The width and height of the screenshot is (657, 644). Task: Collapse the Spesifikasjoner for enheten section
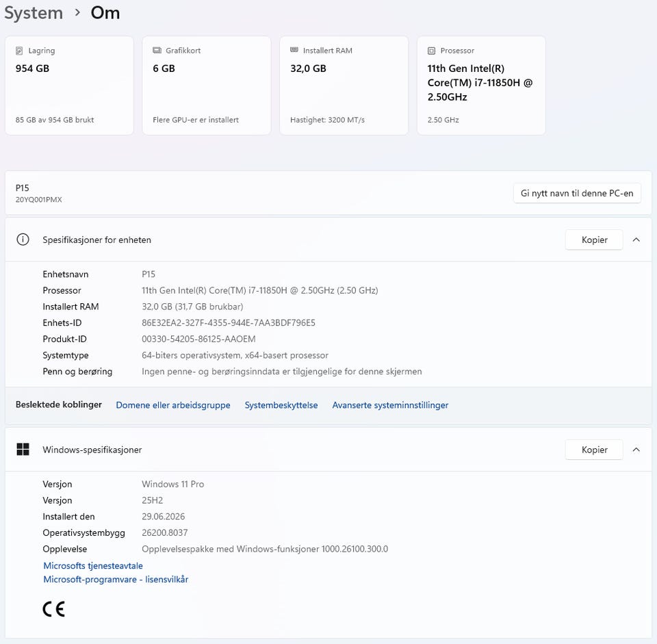[636, 240]
